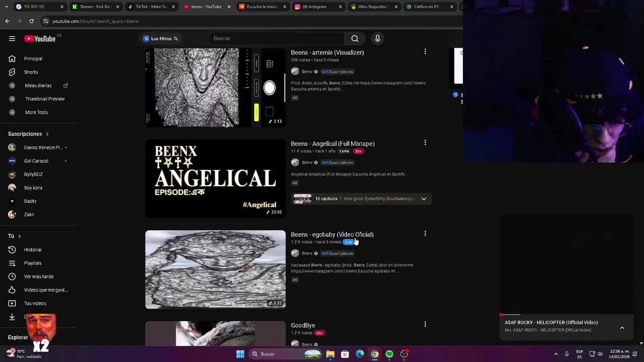Play the Angelical mixtape thumbnail
Image resolution: width=644 pixels, height=362 pixels.
(215, 178)
